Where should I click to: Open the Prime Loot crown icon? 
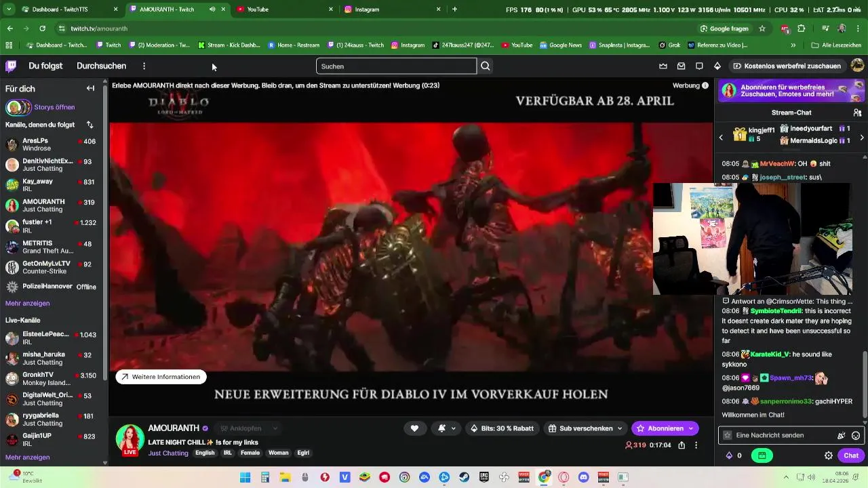pos(663,66)
